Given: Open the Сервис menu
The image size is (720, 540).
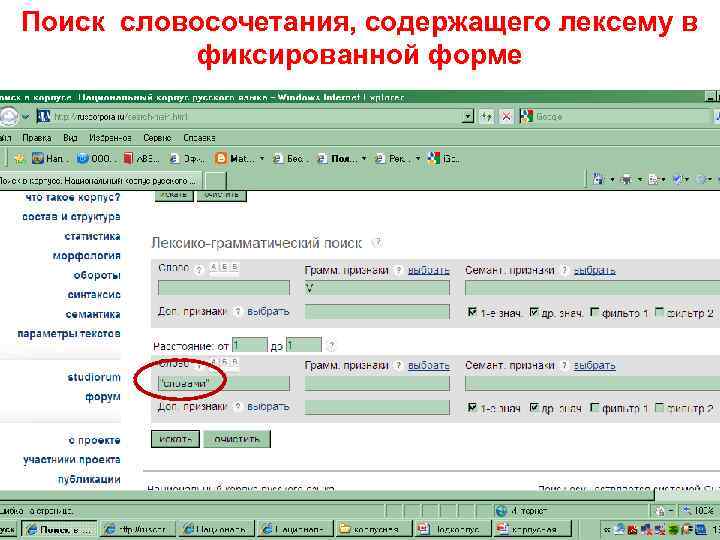Looking at the screenshot, I should [157, 138].
